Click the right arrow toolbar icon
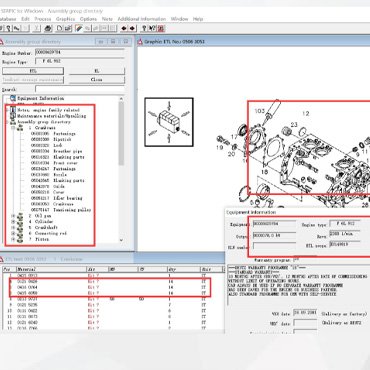 [x=132, y=28]
